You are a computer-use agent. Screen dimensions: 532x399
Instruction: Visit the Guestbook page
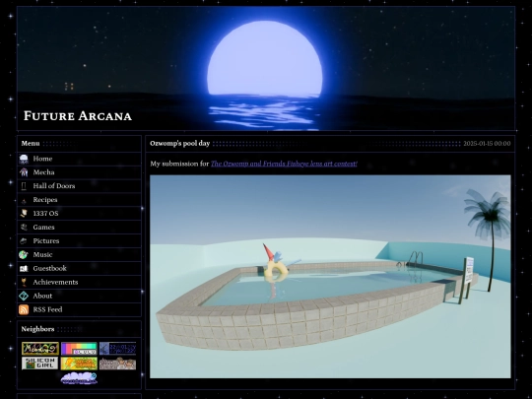coord(50,268)
